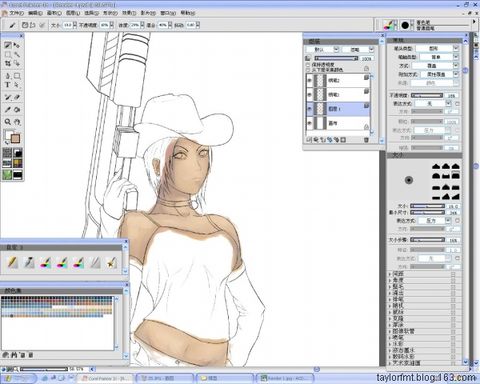Adjust the brush Size slider in Size panel

click(x=427, y=206)
